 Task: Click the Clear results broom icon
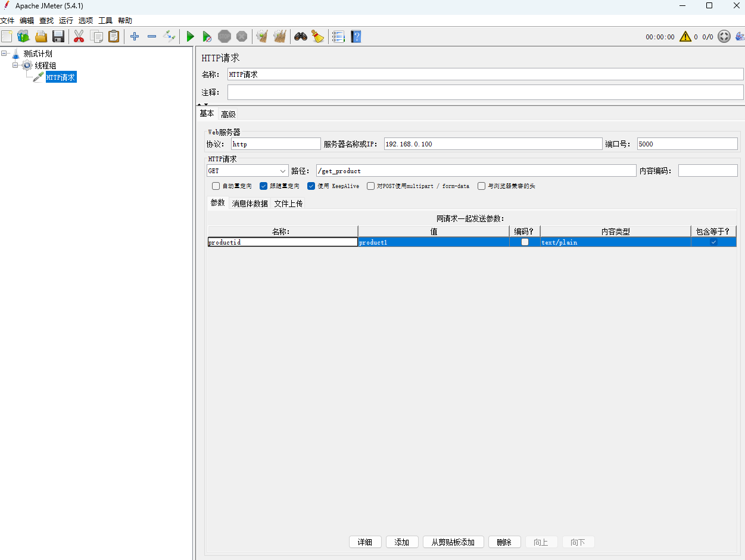(x=262, y=37)
